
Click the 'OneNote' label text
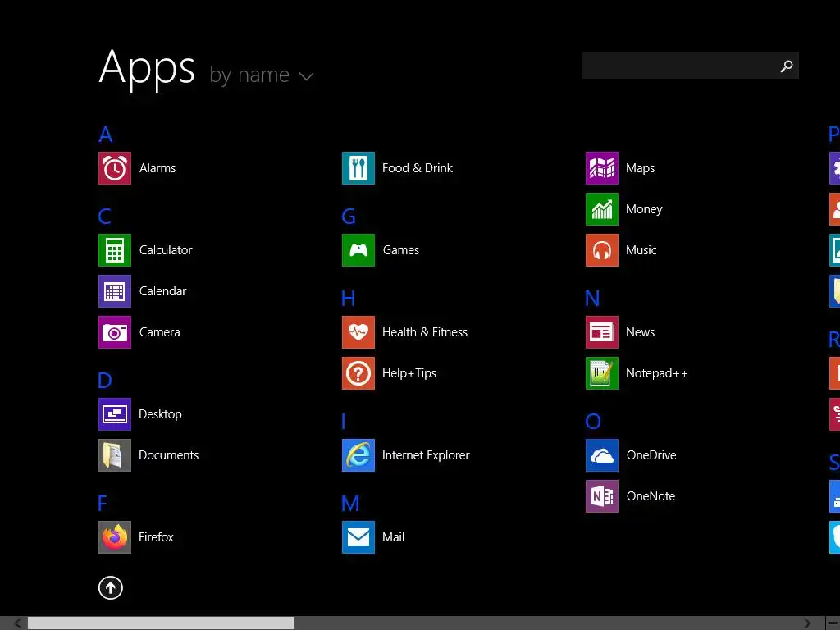[x=651, y=496]
